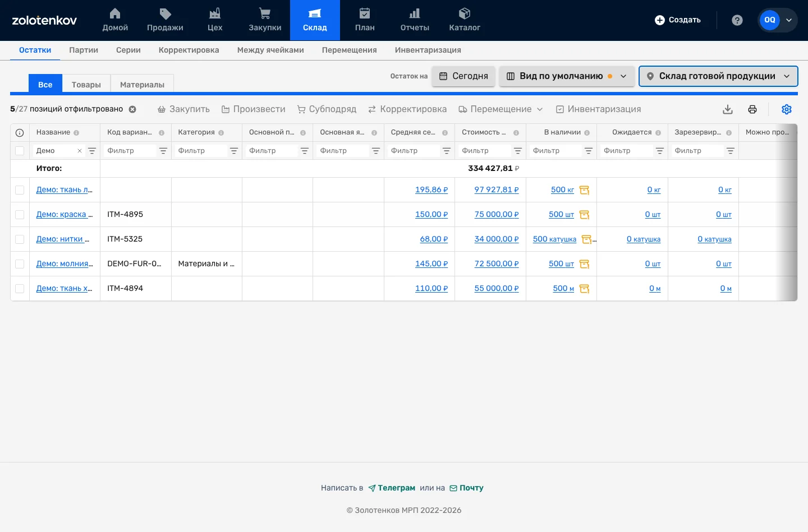Click the Средняя се... filter input

[x=414, y=151]
